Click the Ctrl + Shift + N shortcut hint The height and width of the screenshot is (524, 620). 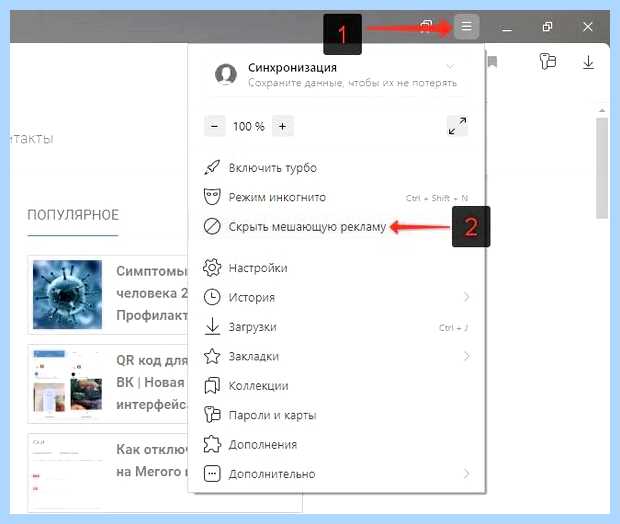click(x=437, y=198)
